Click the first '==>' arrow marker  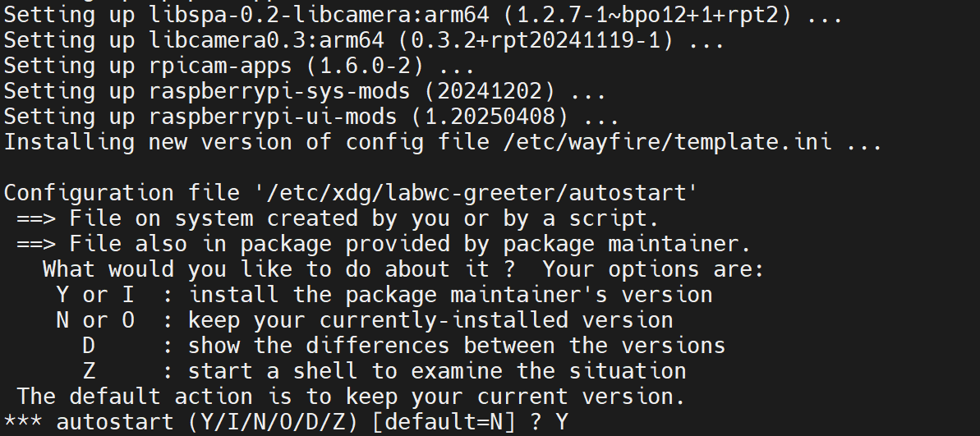[36, 218]
